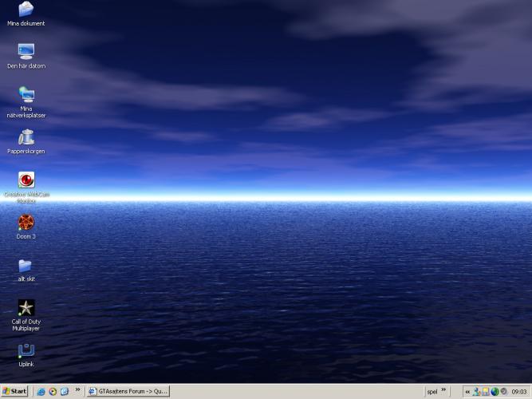The height and width of the screenshot is (399, 532).
Task: Click the taskbar clock showing 09:03
Action: coord(518,391)
